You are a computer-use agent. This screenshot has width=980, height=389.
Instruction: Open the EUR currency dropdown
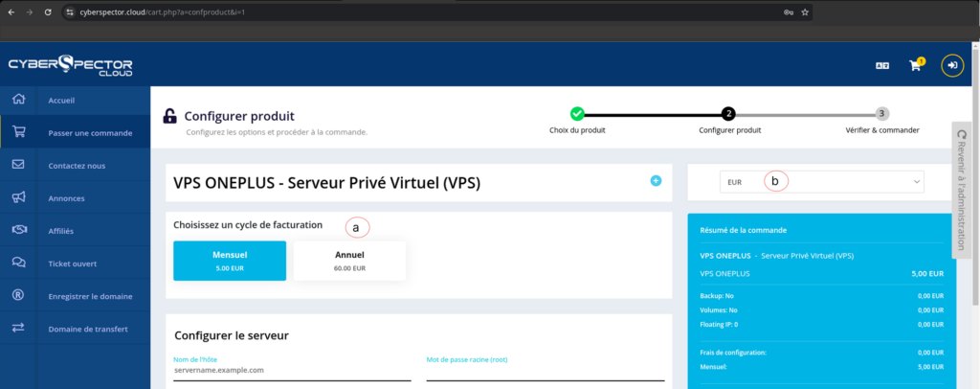821,182
